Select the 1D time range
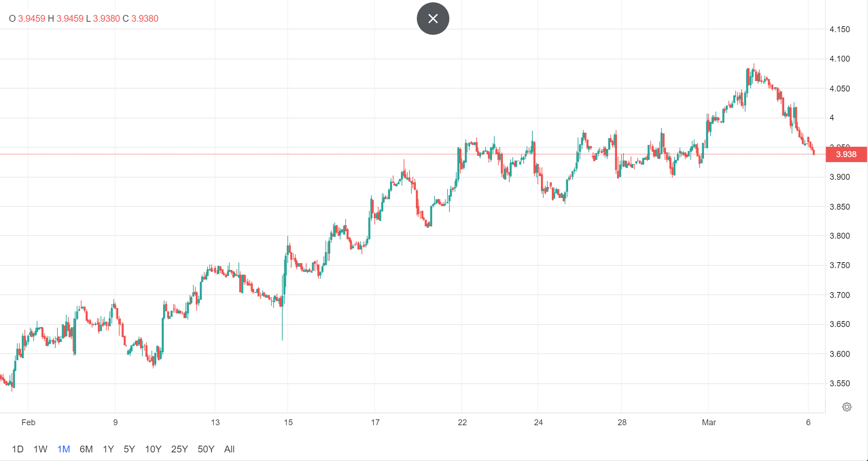This screenshot has width=868, height=461. [18, 449]
